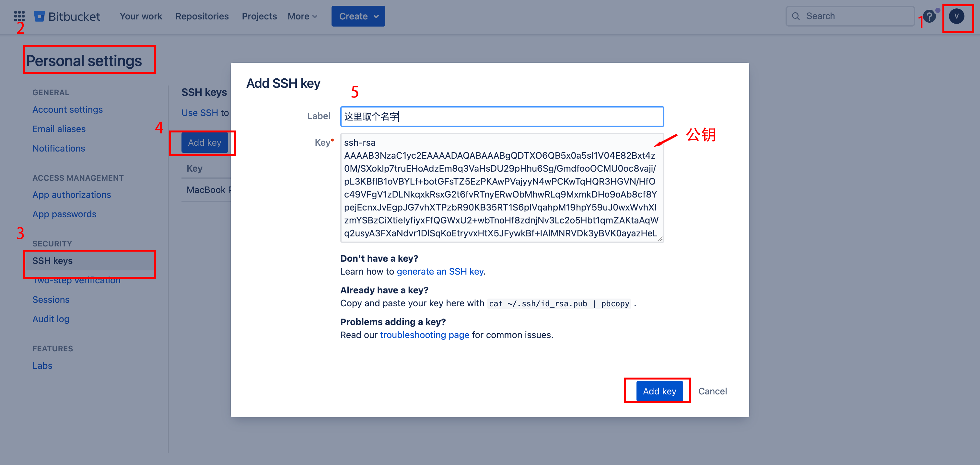Viewport: 980px width, 465px height.
Task: Open the troubleshooting page link
Action: (425, 335)
